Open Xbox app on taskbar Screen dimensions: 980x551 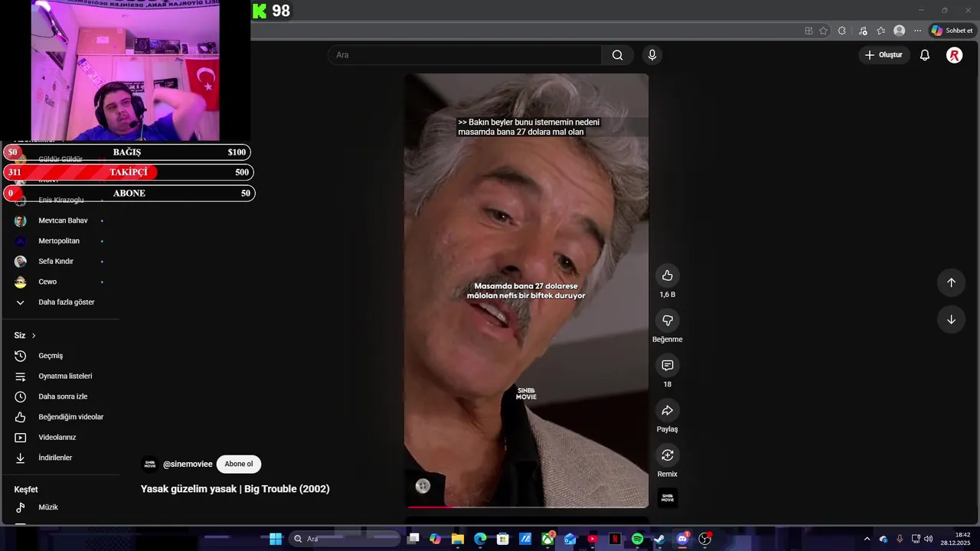548,539
